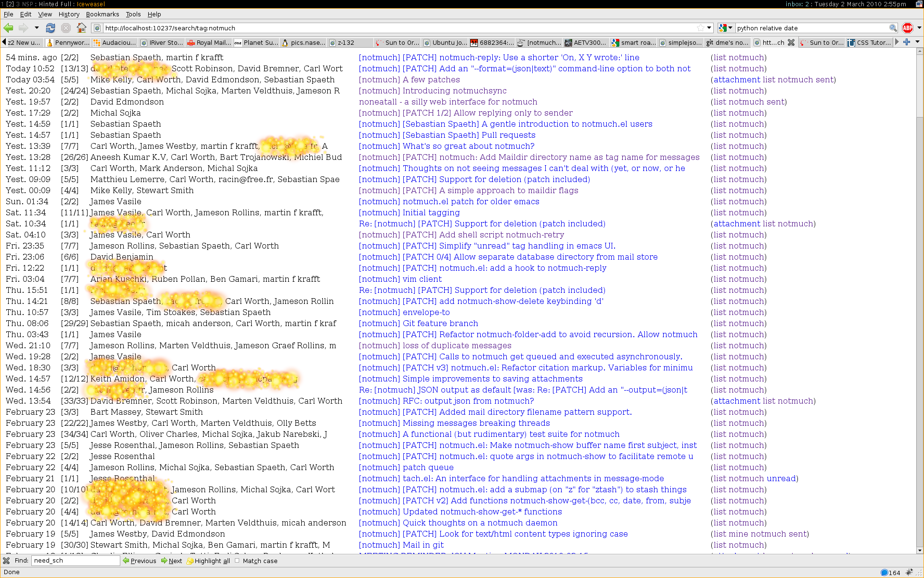Go to the Home page
The image size is (924, 578).
tap(82, 28)
